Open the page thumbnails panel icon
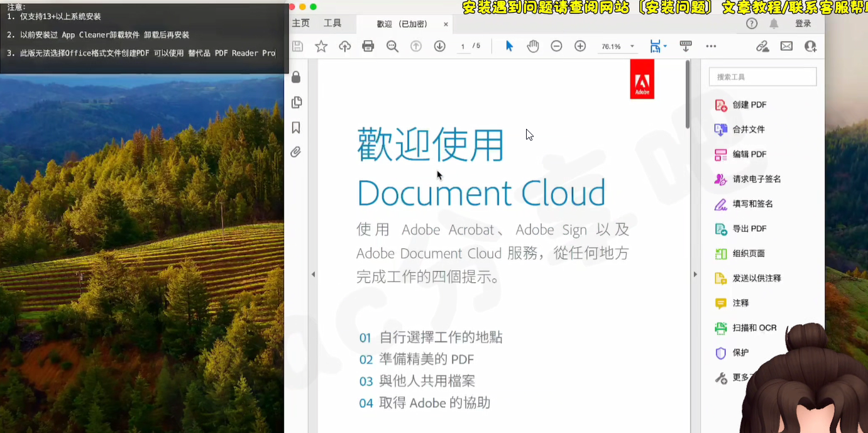The width and height of the screenshot is (868, 433). (296, 102)
